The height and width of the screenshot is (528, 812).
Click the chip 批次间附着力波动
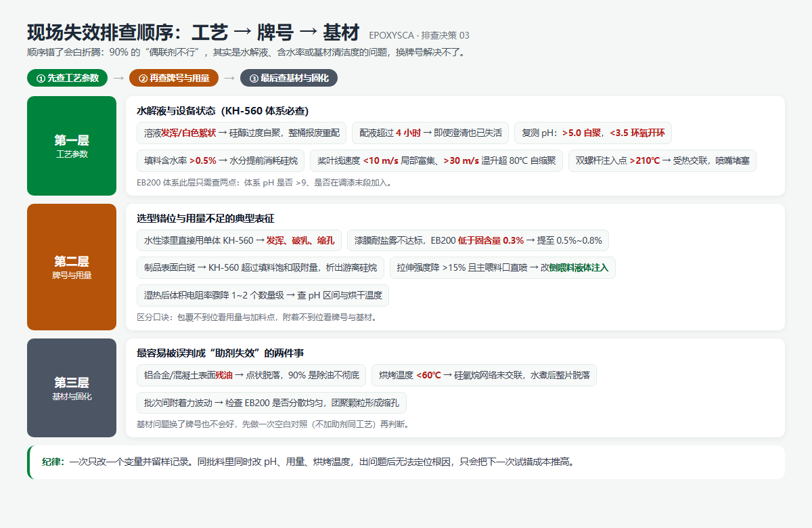[271, 403]
